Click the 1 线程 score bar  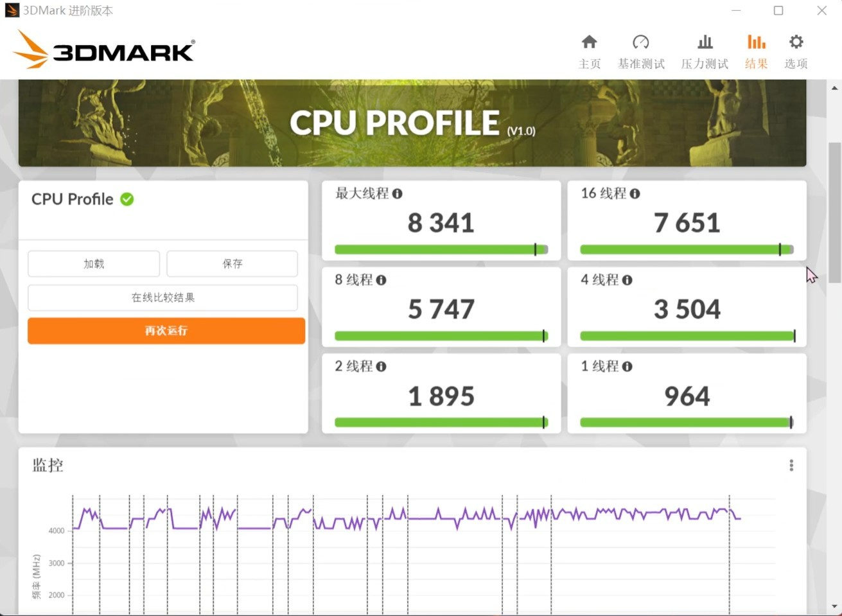pyautogui.click(x=687, y=422)
